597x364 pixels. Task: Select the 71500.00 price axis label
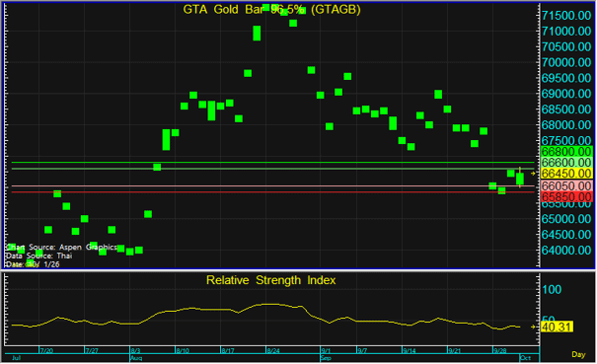[x=566, y=15]
